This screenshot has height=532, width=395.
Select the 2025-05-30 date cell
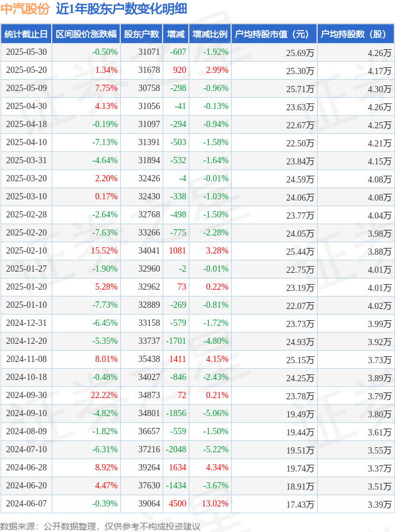click(x=26, y=52)
